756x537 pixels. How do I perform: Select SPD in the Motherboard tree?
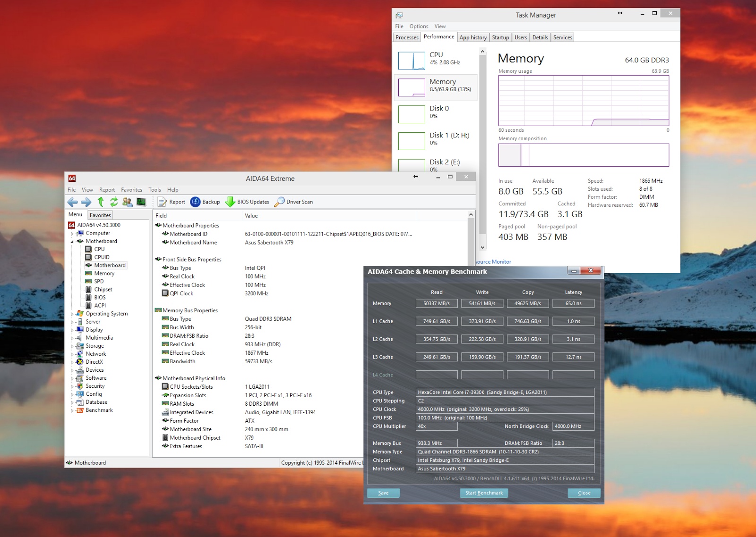99,281
